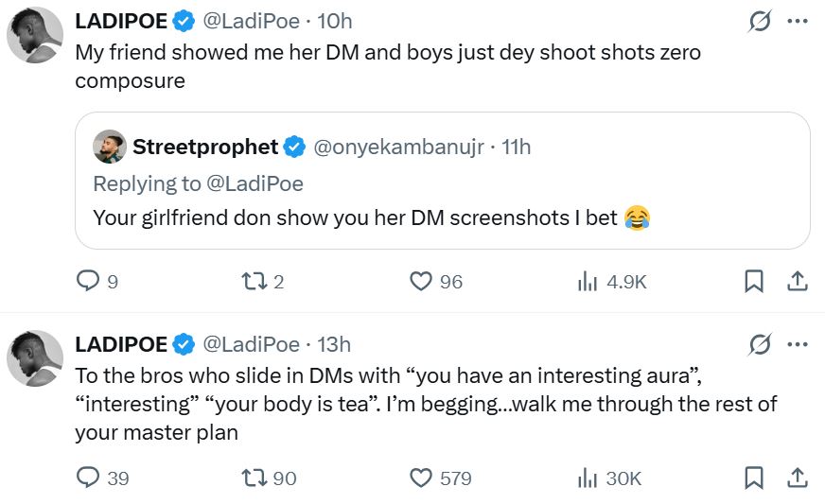Open the quoted Streetprophet tweet text
Image resolution: width=825 pixels, height=504 pixels.
[360, 217]
